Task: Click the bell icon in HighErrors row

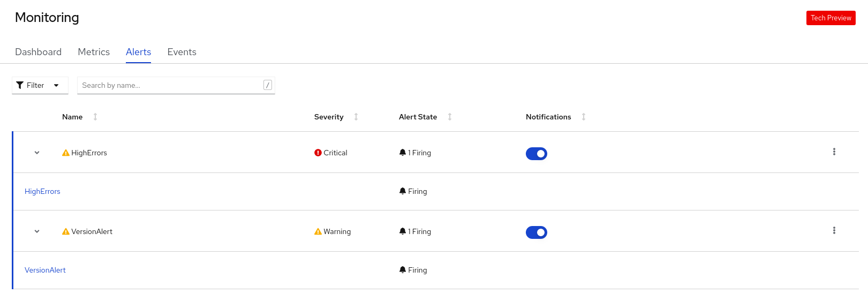Action: (403, 153)
